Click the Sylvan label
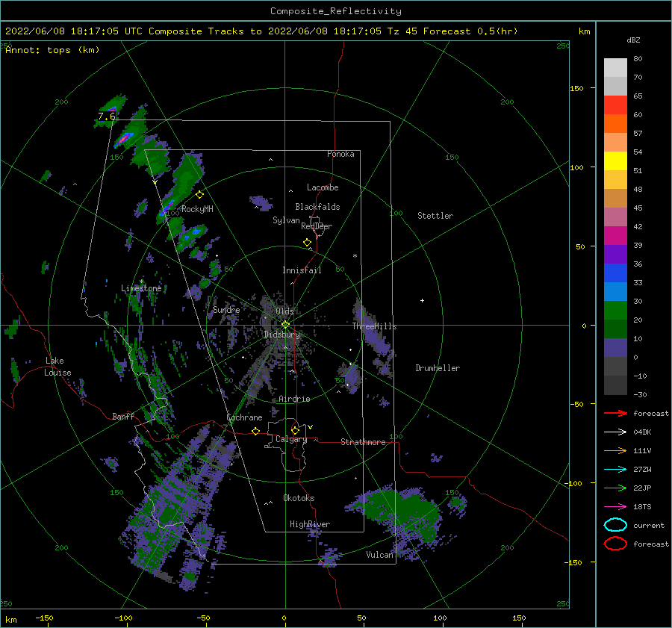This screenshot has height=628, width=672. 286,220
